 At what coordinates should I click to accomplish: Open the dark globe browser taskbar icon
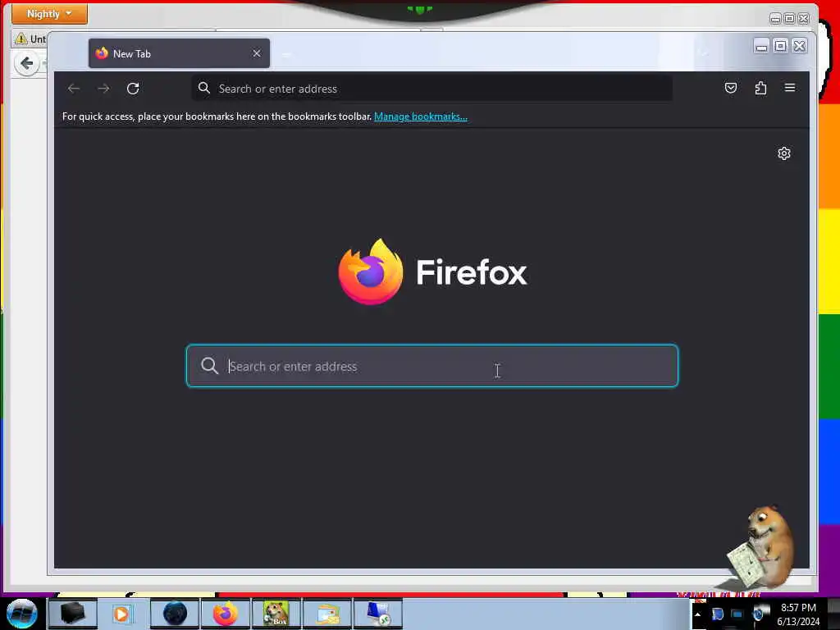tap(175, 614)
